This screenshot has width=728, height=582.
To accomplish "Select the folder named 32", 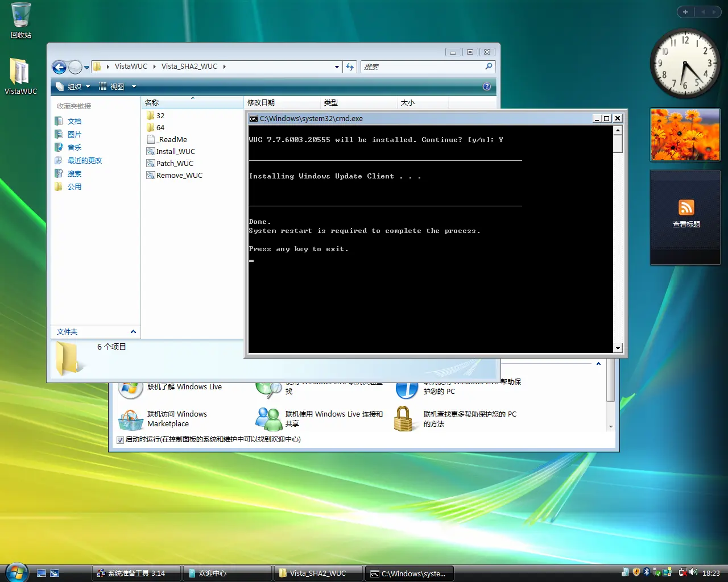I will click(x=155, y=115).
